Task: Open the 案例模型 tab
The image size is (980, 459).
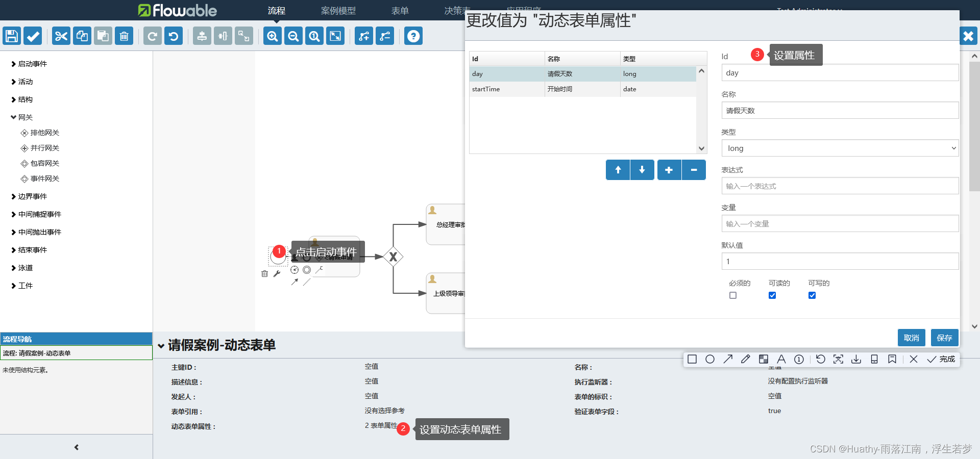Action: coord(338,11)
